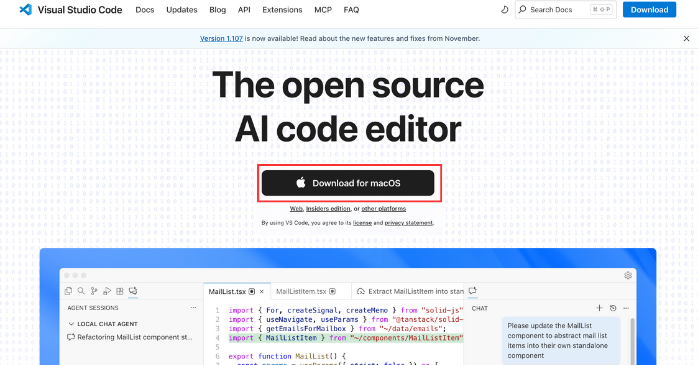Open the Docs menu item
This screenshot has width=698, height=365.
[145, 10]
